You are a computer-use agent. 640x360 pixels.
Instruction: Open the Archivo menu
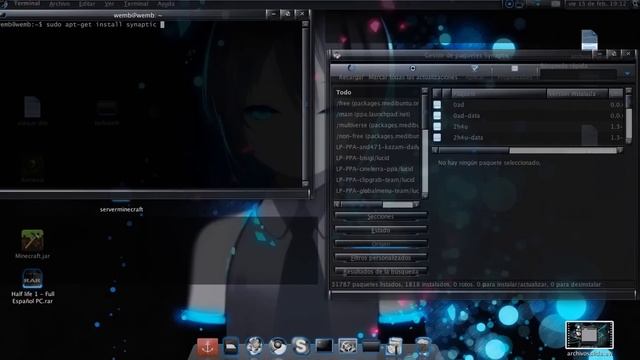[60, 4]
